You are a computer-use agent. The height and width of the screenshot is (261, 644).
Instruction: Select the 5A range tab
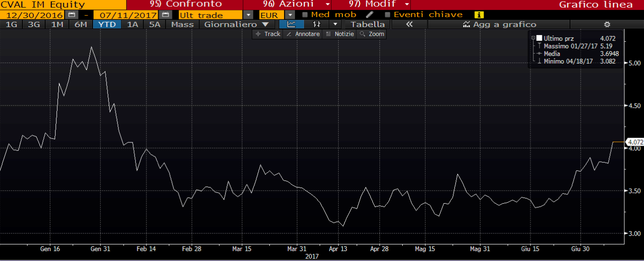pyautogui.click(x=155, y=24)
